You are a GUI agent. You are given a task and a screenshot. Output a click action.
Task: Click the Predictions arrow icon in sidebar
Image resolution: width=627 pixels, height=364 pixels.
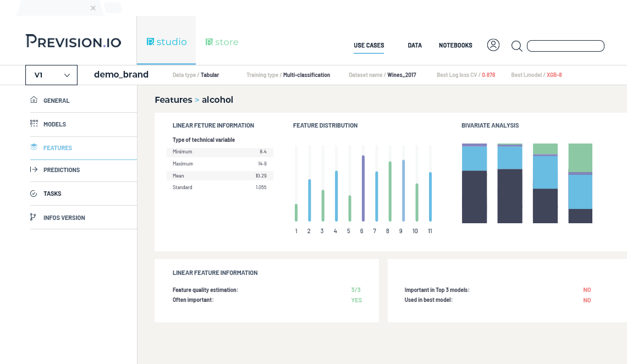point(34,170)
